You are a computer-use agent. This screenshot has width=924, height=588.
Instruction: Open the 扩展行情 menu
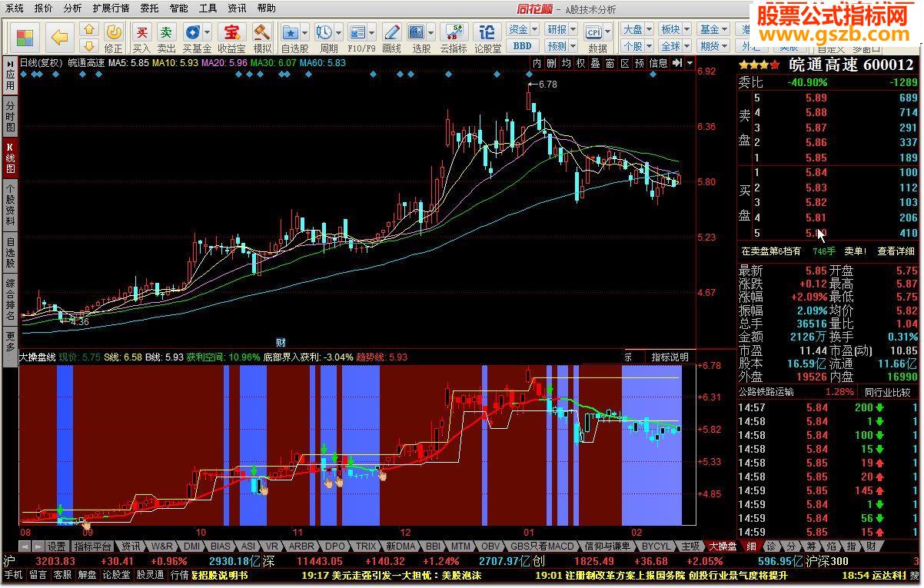pyautogui.click(x=111, y=8)
